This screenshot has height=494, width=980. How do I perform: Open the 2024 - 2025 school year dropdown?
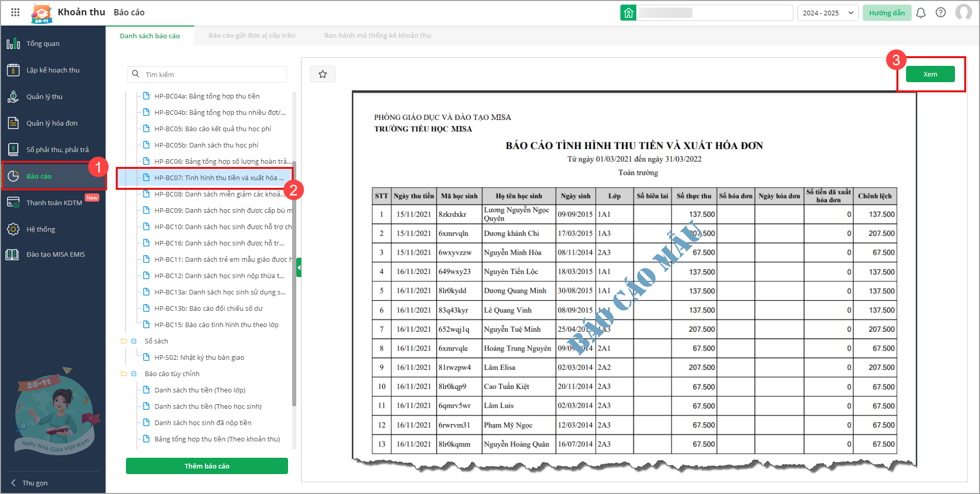pos(828,13)
